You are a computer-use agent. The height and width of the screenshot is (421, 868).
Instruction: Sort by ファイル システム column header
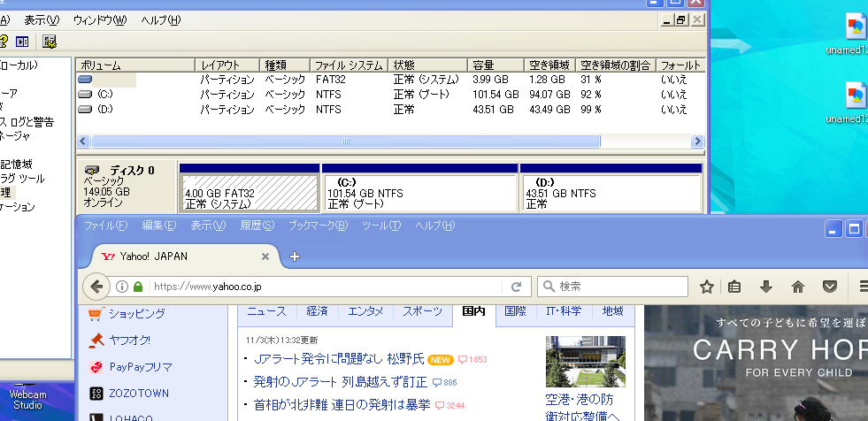[x=349, y=65]
